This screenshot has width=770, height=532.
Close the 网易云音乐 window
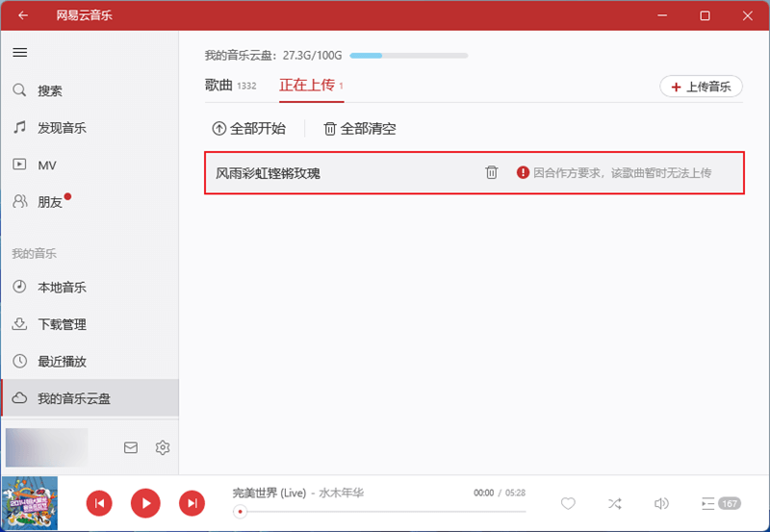(x=748, y=15)
